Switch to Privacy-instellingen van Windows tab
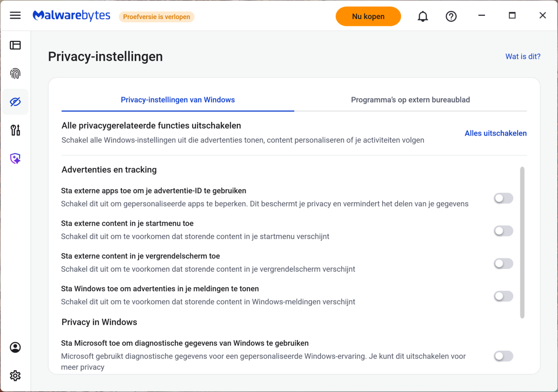The width and height of the screenshot is (558, 392). pos(178,100)
